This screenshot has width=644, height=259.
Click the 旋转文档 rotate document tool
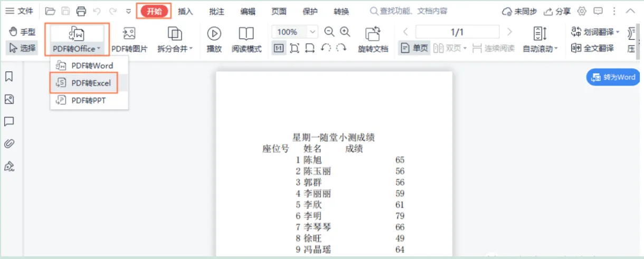[373, 39]
